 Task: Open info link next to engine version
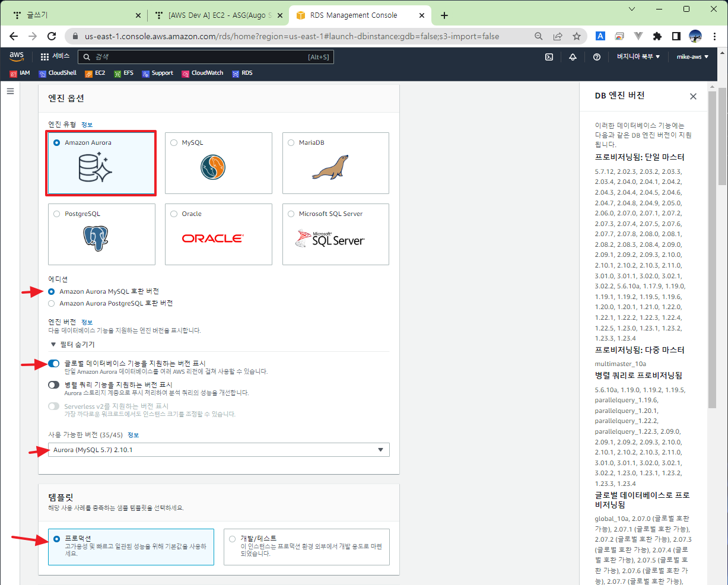[87, 322]
